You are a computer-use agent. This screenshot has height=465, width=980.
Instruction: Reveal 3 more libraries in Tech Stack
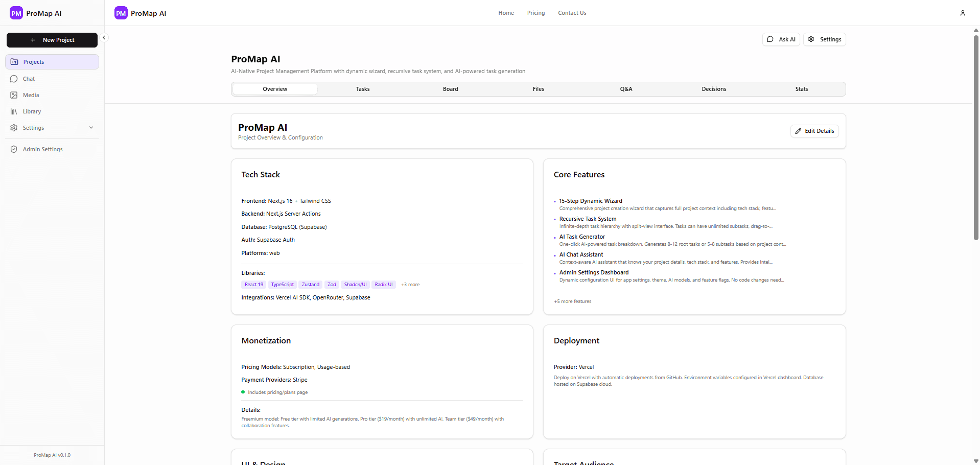(x=410, y=284)
